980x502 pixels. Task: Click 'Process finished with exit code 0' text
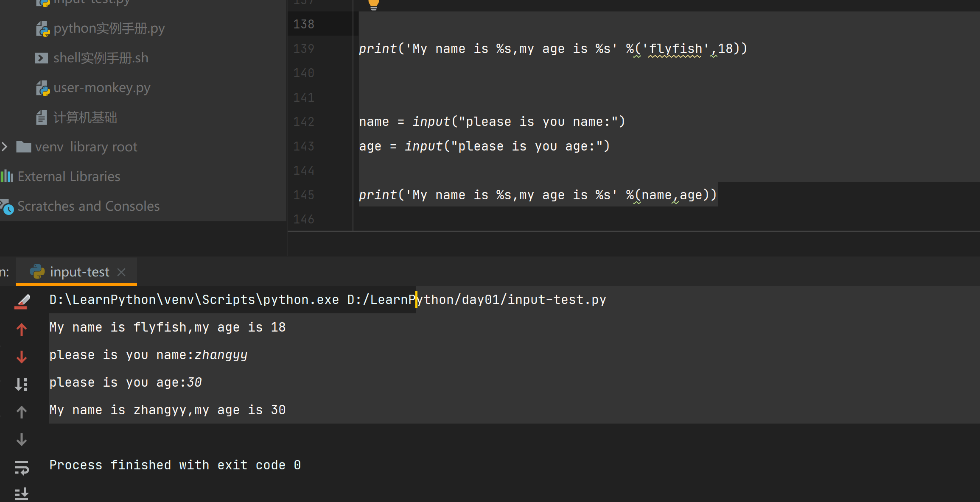click(175, 465)
